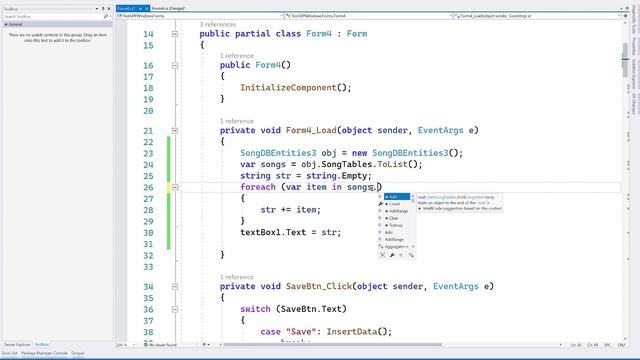The image size is (640, 360).
Task: Collapse the Form4 class outline at line 14
Action: [175, 34]
